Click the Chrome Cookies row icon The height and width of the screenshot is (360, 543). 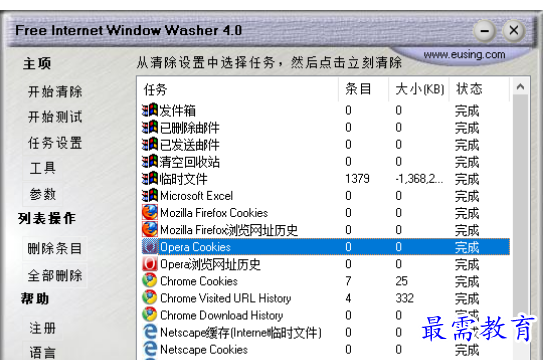coord(150,281)
